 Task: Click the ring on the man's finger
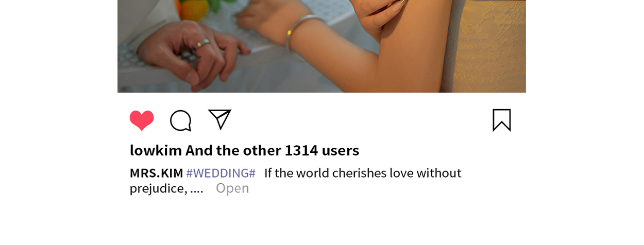pos(202,44)
